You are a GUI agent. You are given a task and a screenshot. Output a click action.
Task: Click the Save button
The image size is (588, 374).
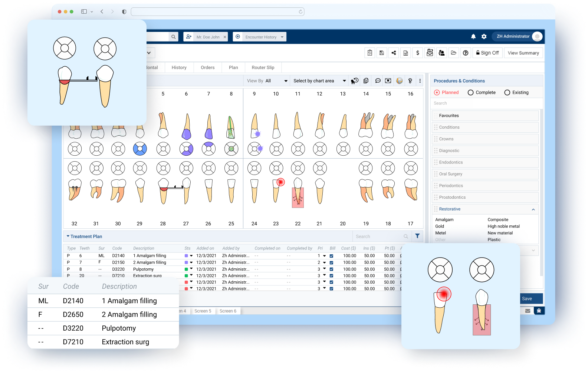pyautogui.click(x=527, y=299)
